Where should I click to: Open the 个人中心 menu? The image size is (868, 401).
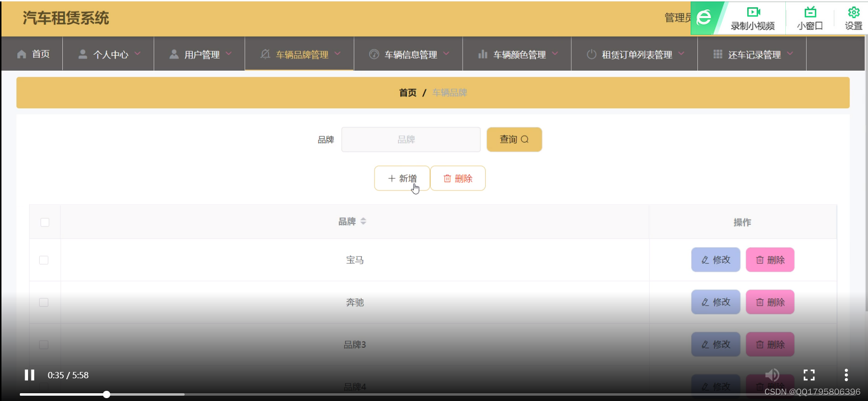pyautogui.click(x=108, y=54)
